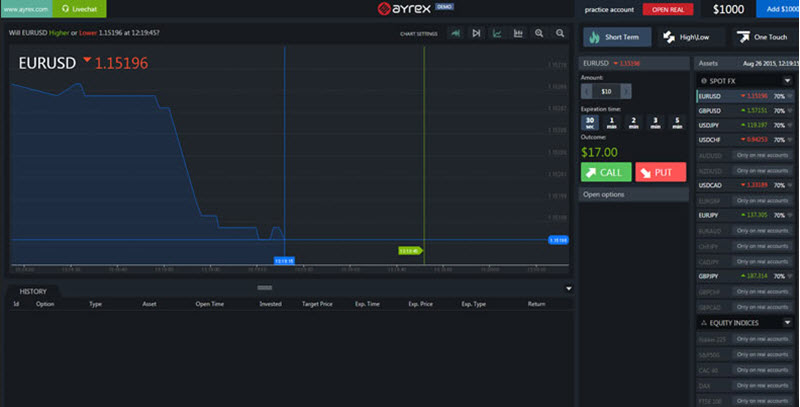
Task: Collapse SPOT FX asset group
Action: [787, 81]
